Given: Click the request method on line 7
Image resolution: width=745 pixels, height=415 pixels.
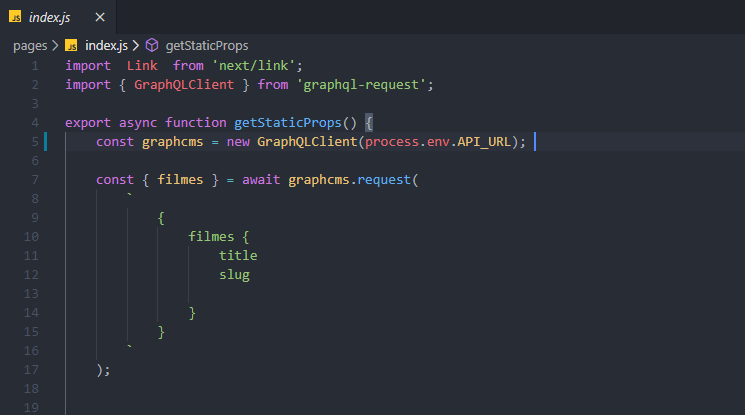Looking at the screenshot, I should tap(384, 180).
